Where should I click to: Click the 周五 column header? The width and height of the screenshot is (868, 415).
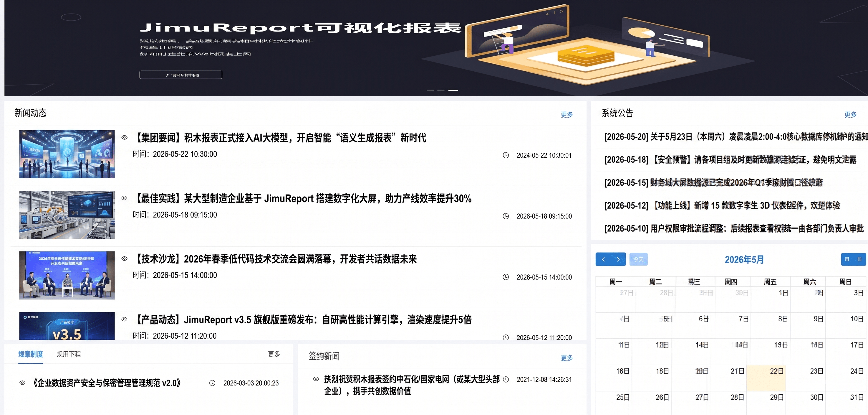point(770,282)
